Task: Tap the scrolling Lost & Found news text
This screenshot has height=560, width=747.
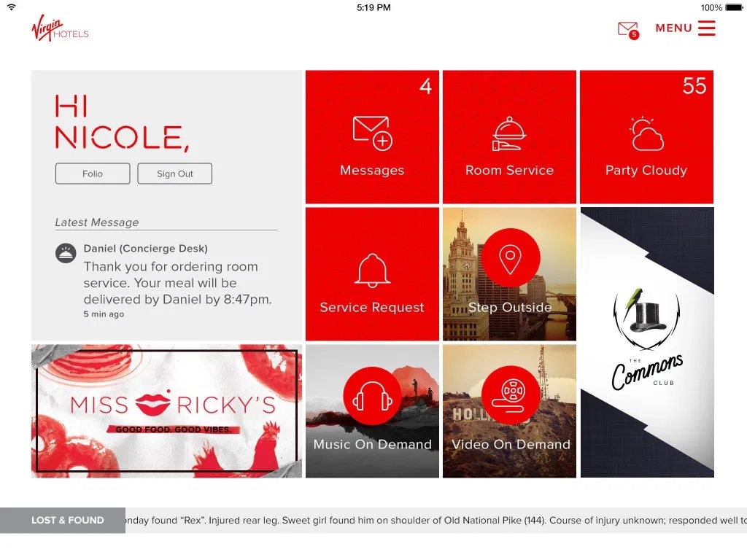Action: coord(436,521)
